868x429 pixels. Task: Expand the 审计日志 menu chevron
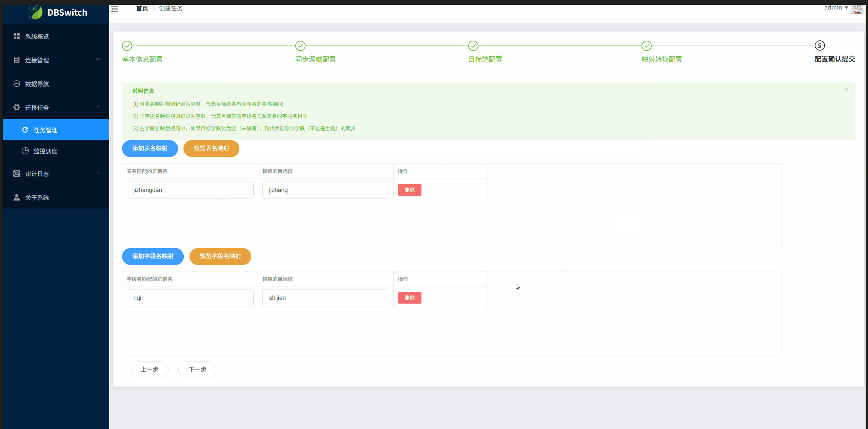(x=98, y=173)
